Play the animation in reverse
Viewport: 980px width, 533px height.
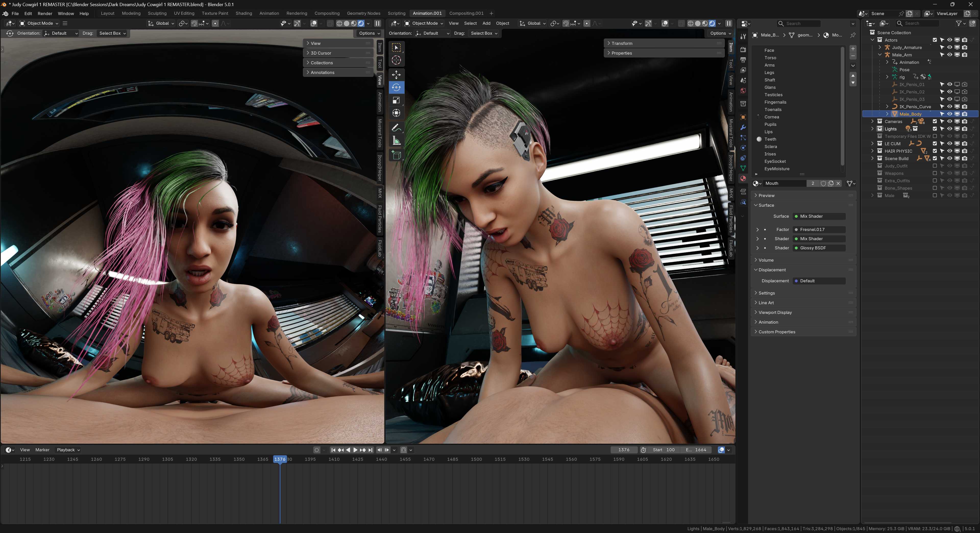pyautogui.click(x=348, y=450)
